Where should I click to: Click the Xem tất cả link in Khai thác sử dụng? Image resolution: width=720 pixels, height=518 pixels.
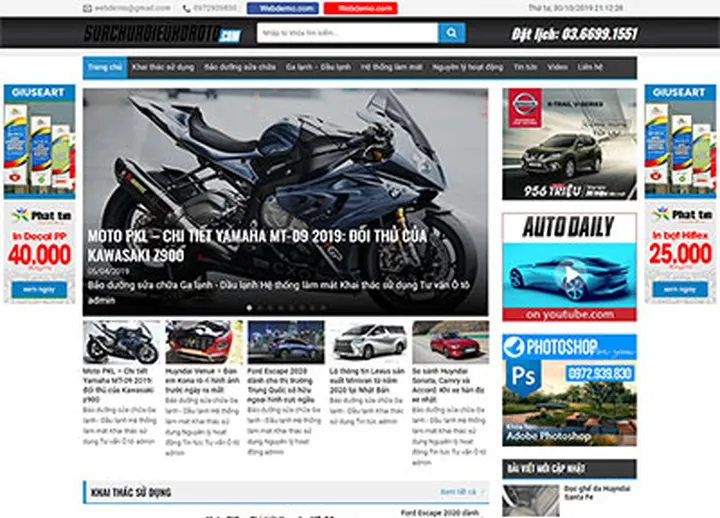(462, 492)
